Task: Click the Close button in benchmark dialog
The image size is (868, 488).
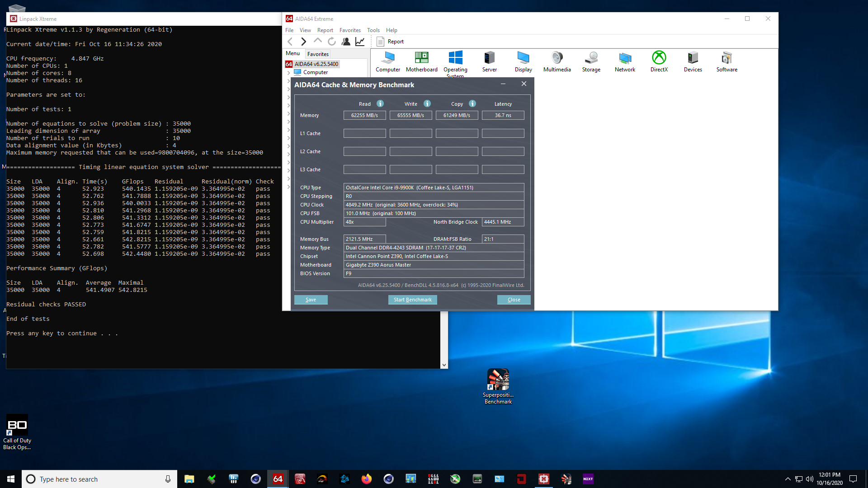Action: (x=514, y=300)
